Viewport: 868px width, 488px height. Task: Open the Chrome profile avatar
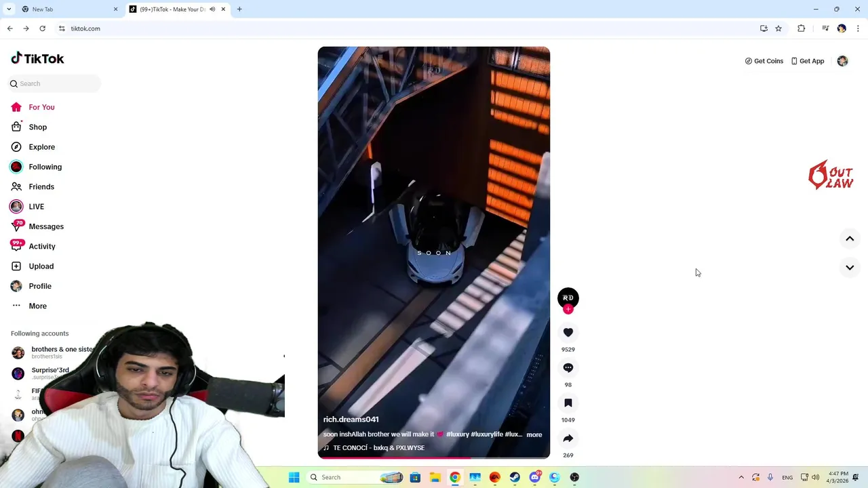tap(842, 28)
